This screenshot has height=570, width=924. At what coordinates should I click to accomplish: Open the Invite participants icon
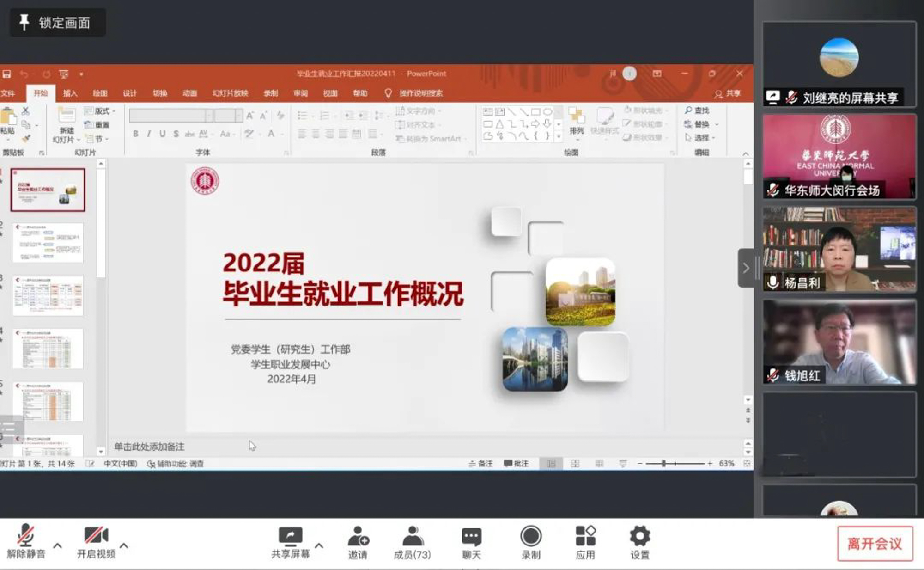358,536
